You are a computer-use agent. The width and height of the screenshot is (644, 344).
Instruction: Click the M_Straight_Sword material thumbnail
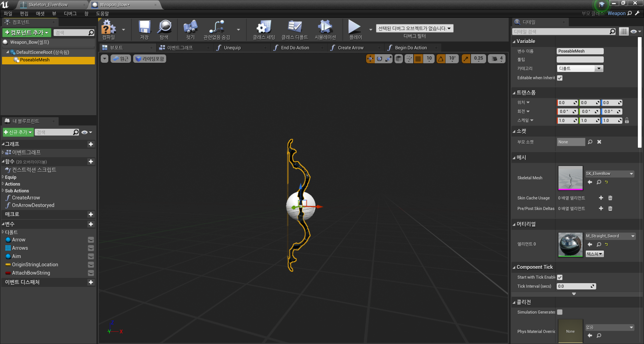[x=570, y=244]
